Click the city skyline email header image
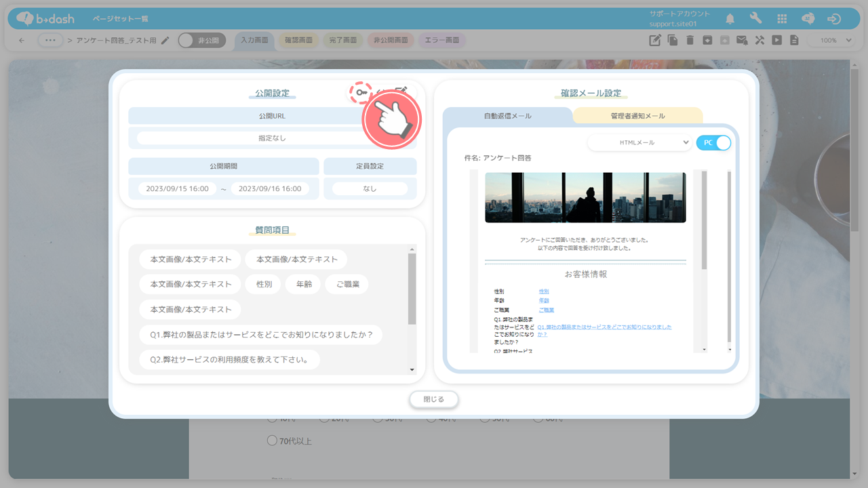 [585, 197]
